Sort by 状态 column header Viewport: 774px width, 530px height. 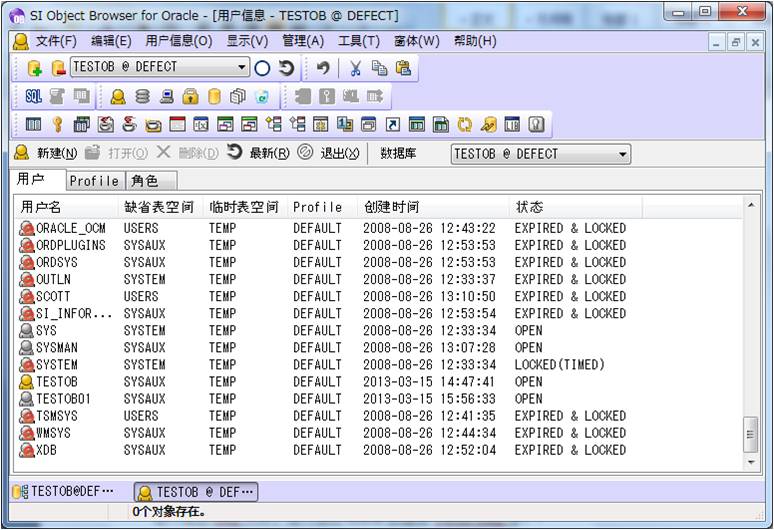(x=576, y=207)
